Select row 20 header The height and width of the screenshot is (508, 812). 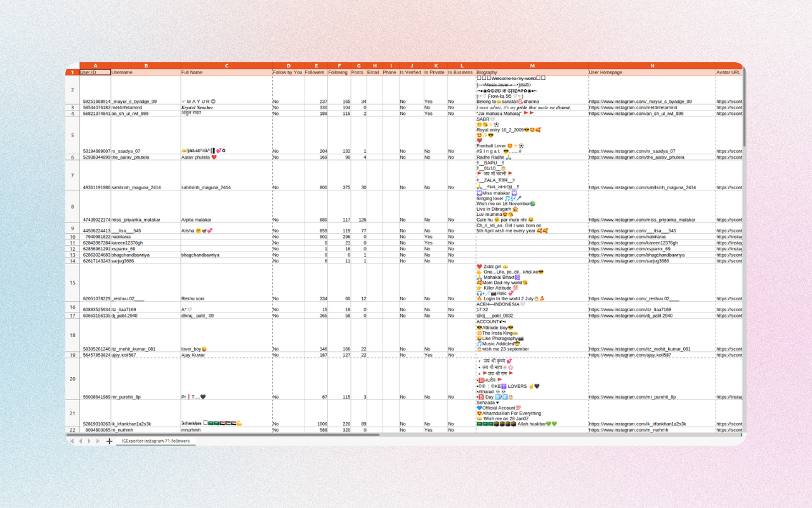pos(72,379)
